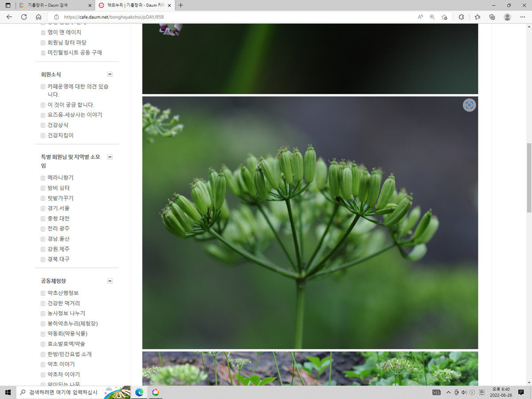Open 한방/민간요법 소개 board

[70, 354]
